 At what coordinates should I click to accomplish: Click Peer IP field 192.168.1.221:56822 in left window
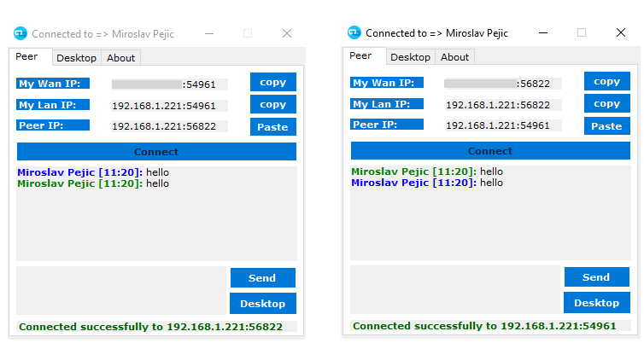(x=170, y=126)
